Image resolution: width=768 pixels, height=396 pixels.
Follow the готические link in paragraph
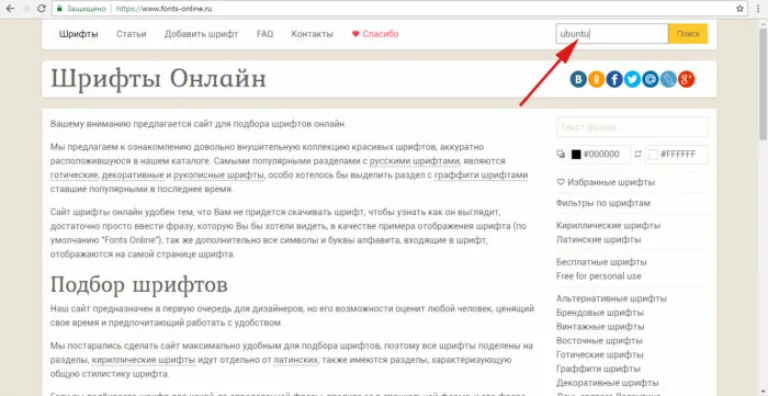point(75,175)
